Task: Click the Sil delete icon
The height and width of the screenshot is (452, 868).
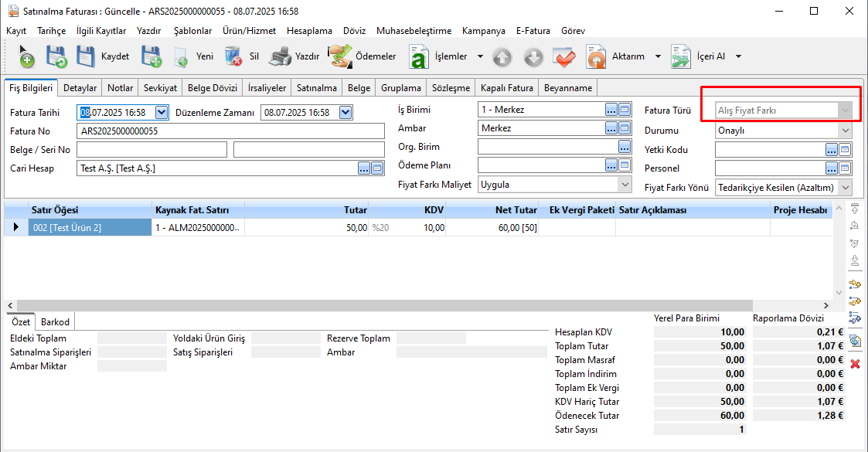Action: pos(233,56)
